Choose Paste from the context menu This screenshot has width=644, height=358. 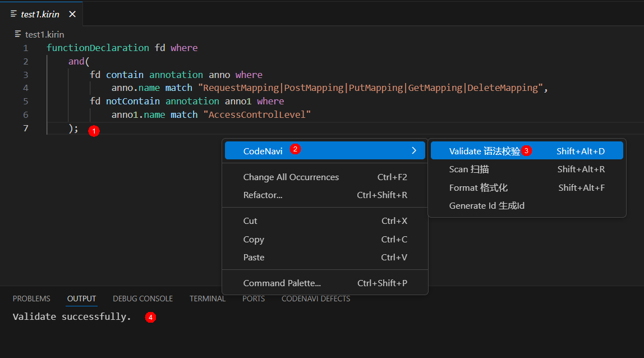[254, 258]
